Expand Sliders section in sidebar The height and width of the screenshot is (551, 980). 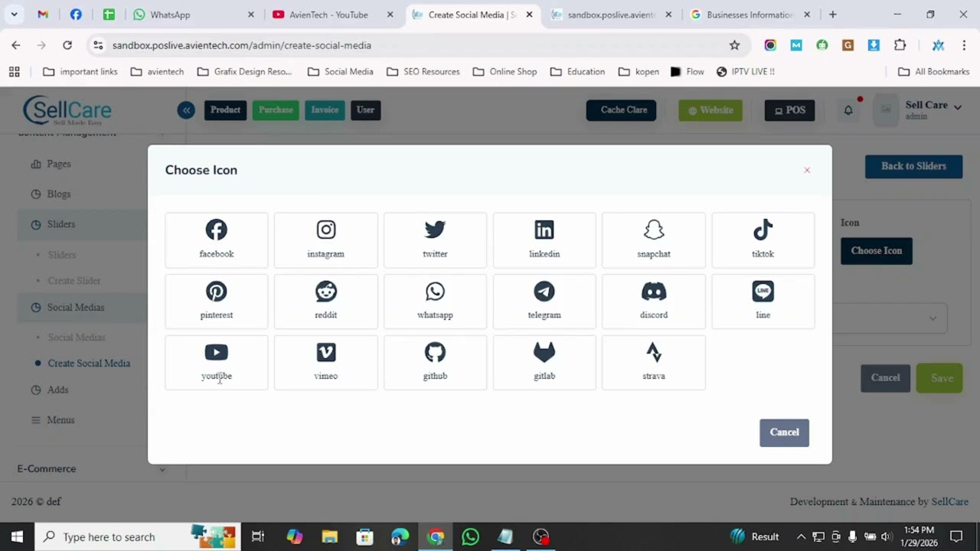point(83,224)
